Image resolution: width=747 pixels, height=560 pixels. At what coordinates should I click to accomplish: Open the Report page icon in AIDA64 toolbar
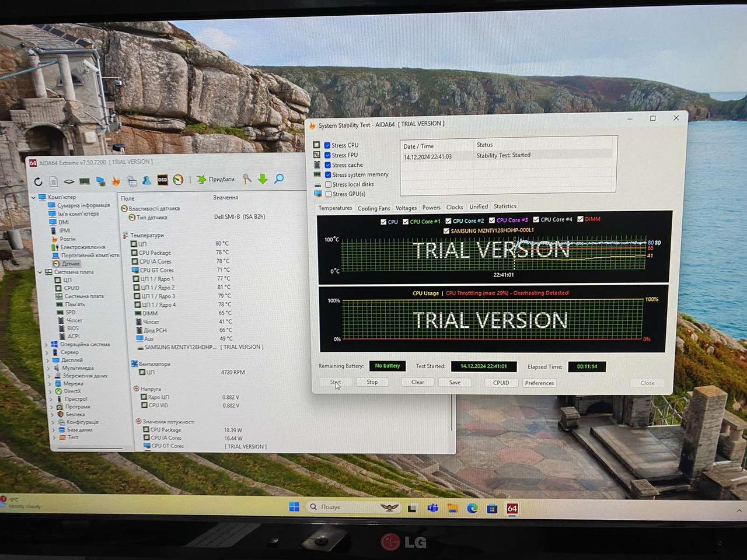(x=54, y=182)
